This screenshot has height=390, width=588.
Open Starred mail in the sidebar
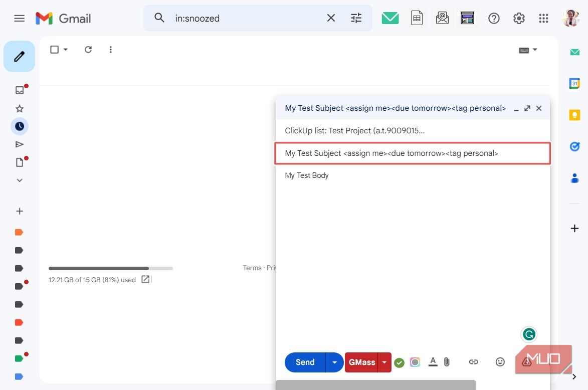[x=20, y=108]
